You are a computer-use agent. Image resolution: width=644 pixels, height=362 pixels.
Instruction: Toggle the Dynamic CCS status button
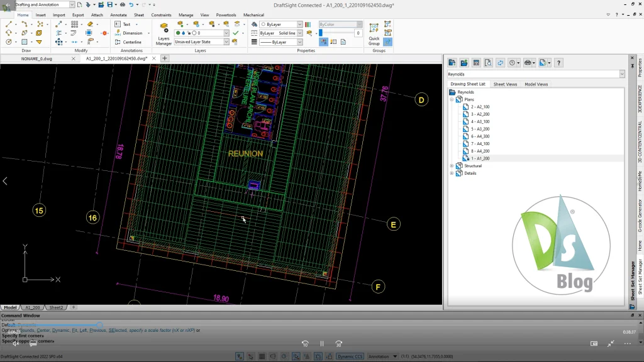350,356
